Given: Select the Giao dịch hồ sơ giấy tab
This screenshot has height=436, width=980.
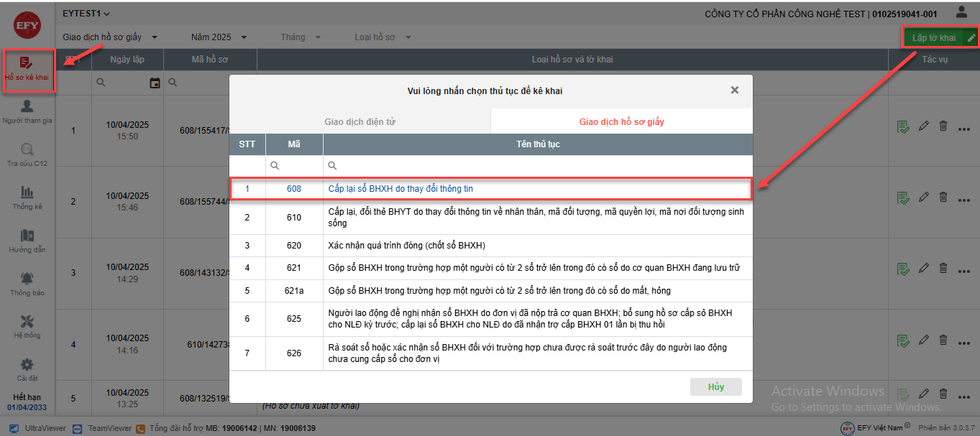Looking at the screenshot, I should click(x=621, y=121).
